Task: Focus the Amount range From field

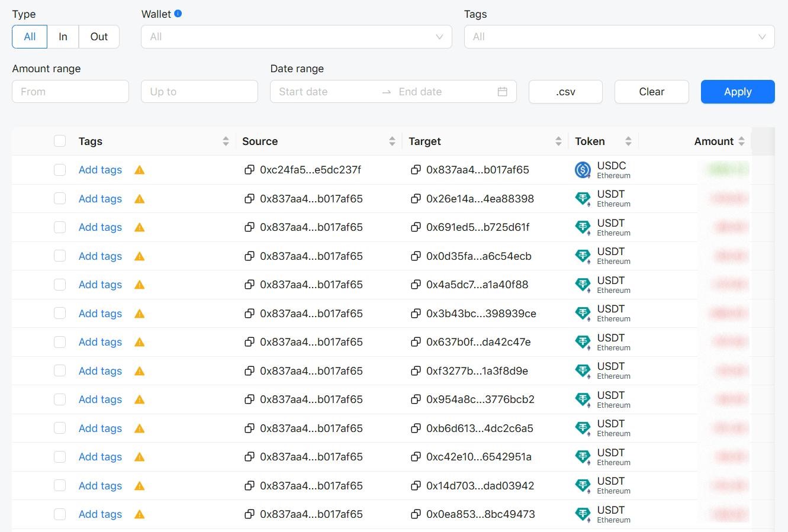Action: (70, 92)
